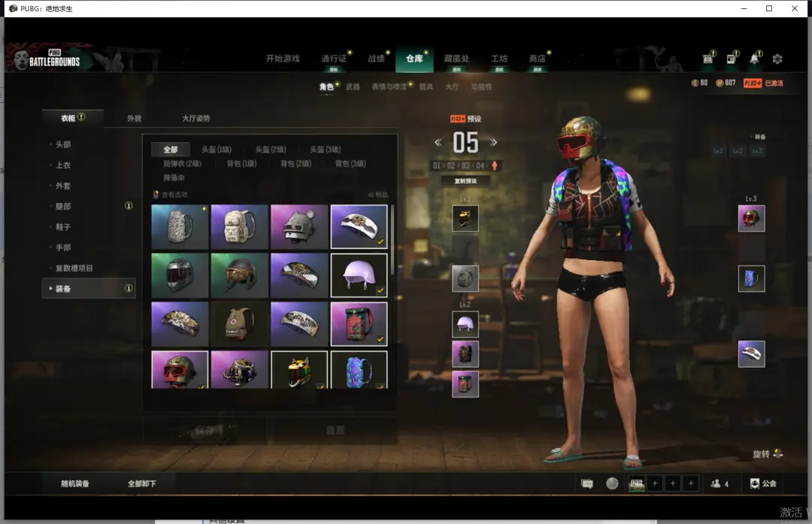Open the news icon beside the bell
Viewport: 812px width, 524px height.
[732, 59]
